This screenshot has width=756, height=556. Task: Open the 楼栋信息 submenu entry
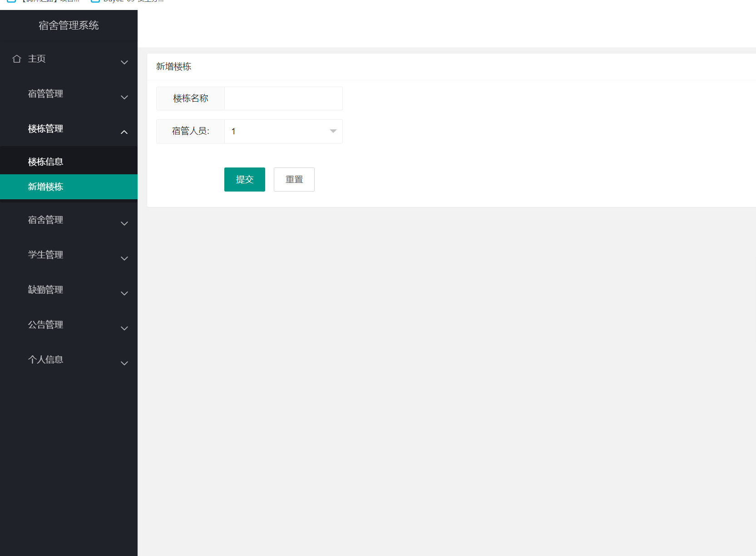pos(69,162)
